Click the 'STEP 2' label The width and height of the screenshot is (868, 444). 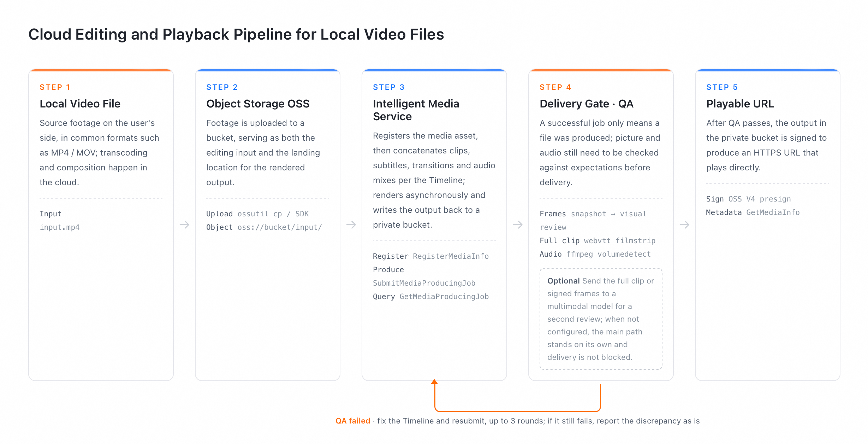click(x=222, y=87)
